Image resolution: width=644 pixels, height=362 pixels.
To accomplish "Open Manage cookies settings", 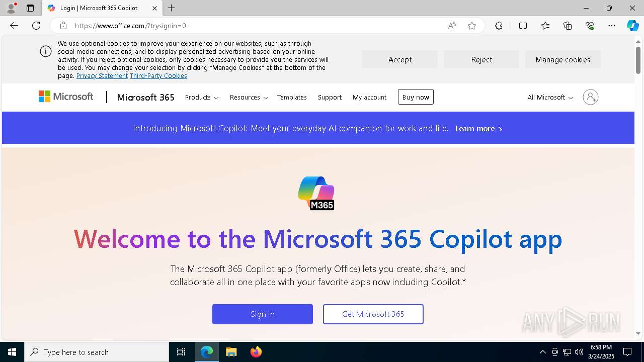I will pyautogui.click(x=562, y=59).
